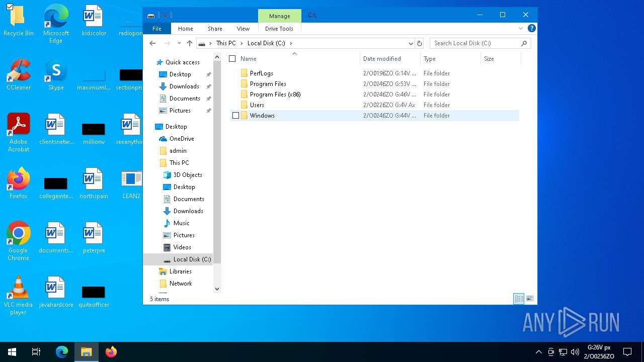Open clientsnetw Word document on desktop
This screenshot has height=362, width=644.
pyautogui.click(x=56, y=130)
